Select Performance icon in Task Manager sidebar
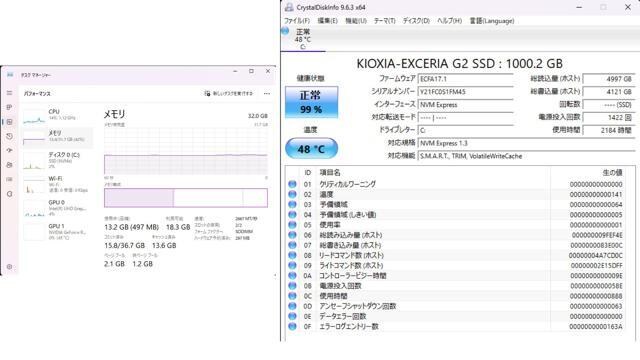Screen dimensions: 640x360 click(x=9, y=122)
